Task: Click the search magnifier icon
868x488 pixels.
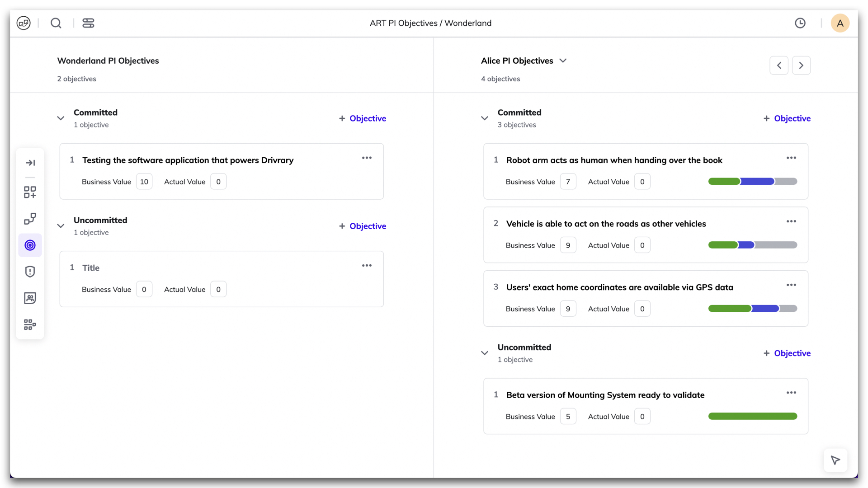Action: (x=56, y=23)
